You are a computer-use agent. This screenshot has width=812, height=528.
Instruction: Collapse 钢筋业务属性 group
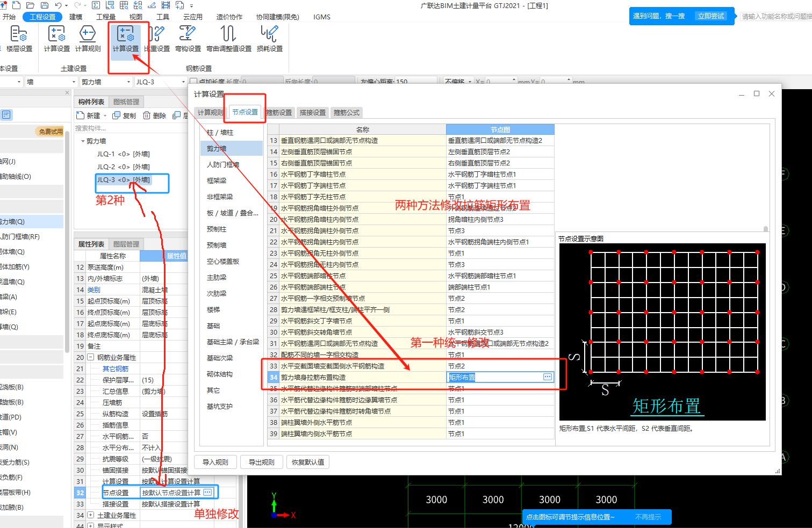(x=91, y=357)
